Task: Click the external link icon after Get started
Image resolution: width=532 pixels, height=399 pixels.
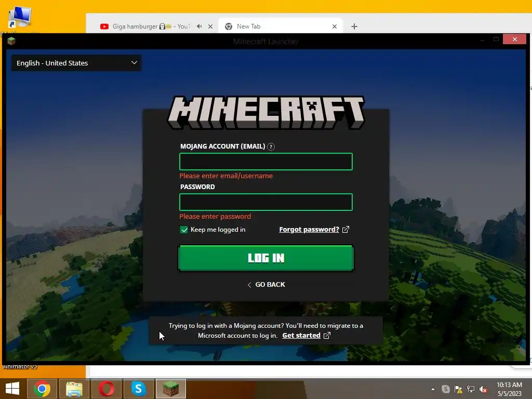Action: click(327, 336)
